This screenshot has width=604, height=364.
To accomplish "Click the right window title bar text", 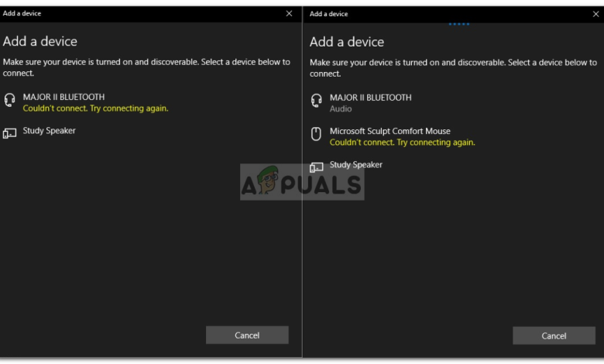I will click(x=328, y=14).
